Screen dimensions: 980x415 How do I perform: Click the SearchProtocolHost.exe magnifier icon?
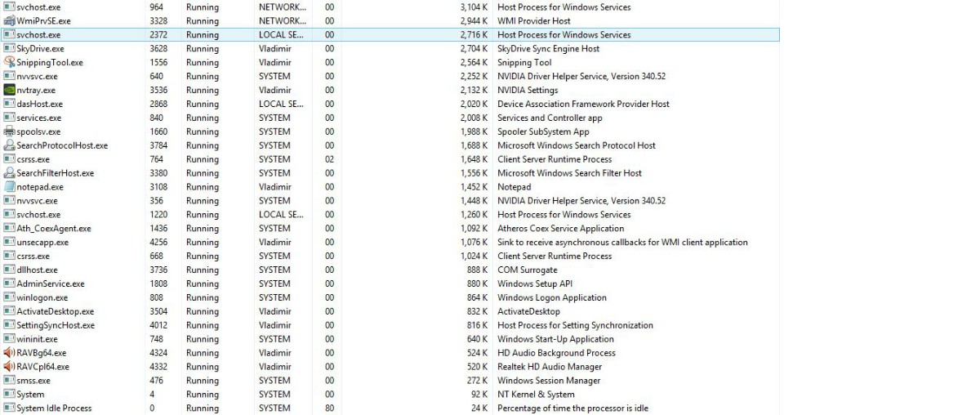pos(9,145)
